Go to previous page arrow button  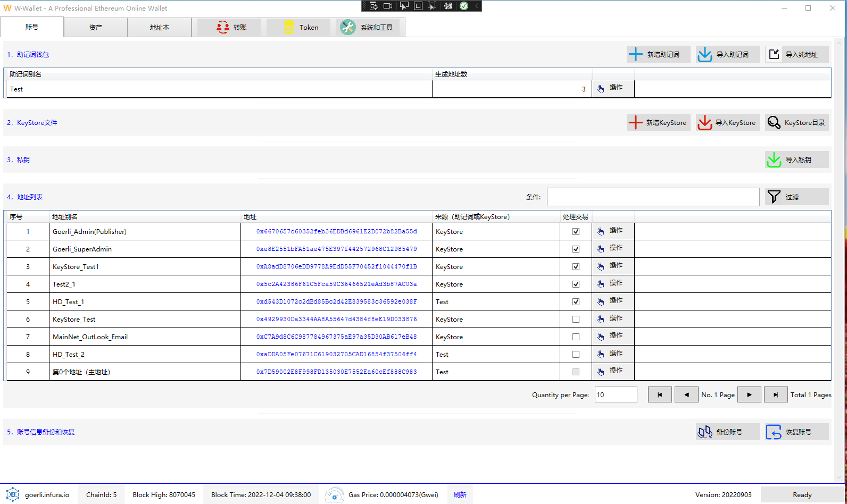[x=686, y=394]
